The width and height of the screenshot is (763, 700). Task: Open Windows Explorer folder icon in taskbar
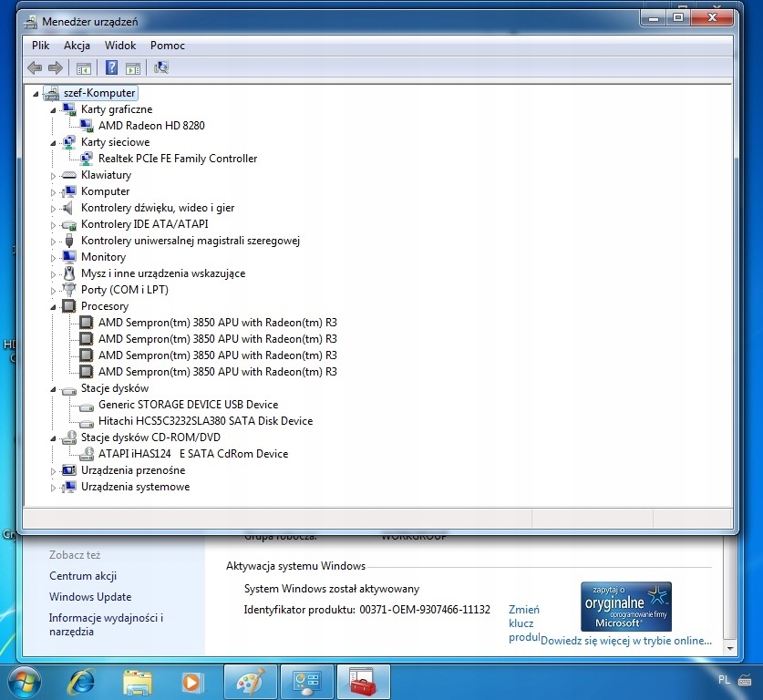[x=138, y=682]
